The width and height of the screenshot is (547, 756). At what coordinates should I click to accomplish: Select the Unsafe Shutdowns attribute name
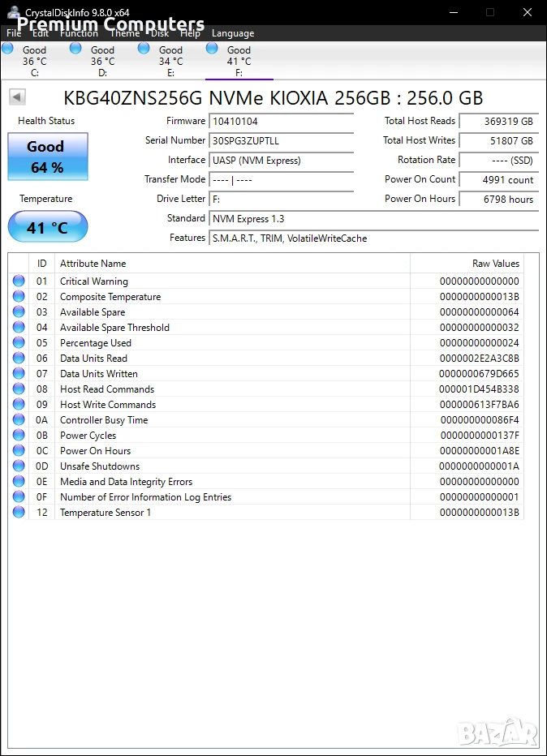click(100, 466)
